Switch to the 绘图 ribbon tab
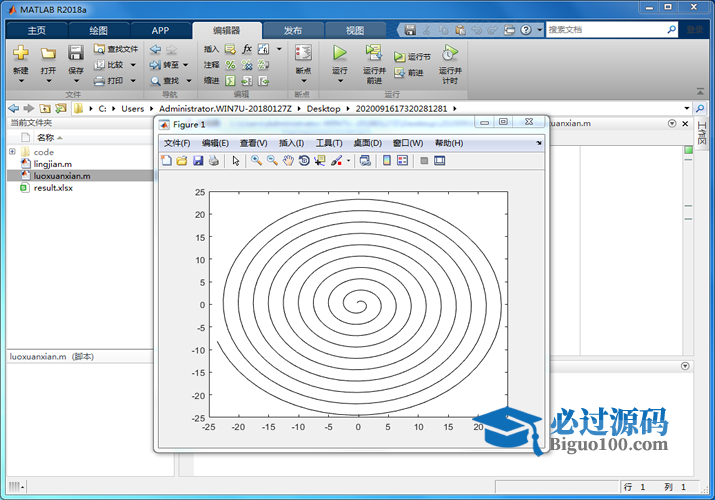 98,30
